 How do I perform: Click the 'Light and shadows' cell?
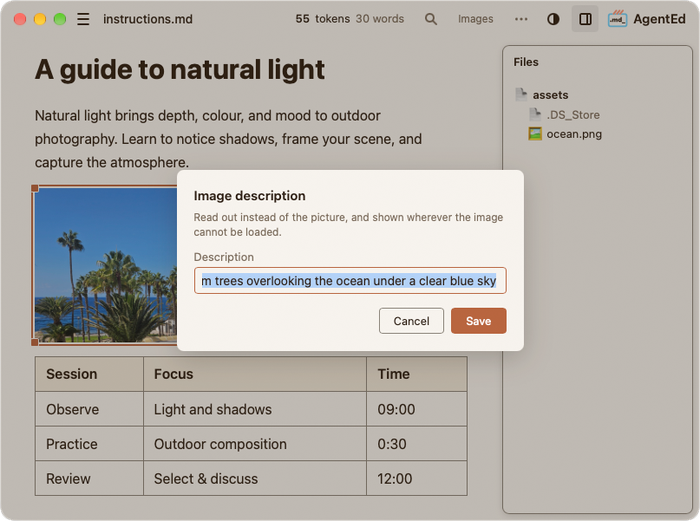[x=255, y=409]
